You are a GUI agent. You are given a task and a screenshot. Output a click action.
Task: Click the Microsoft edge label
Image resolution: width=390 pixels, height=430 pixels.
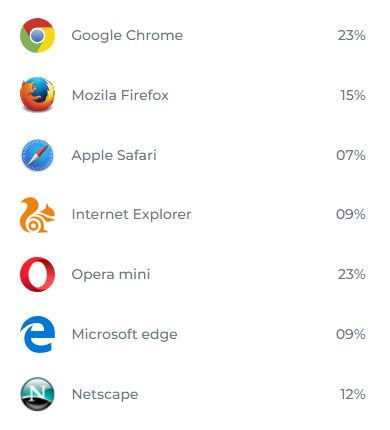[x=124, y=335]
